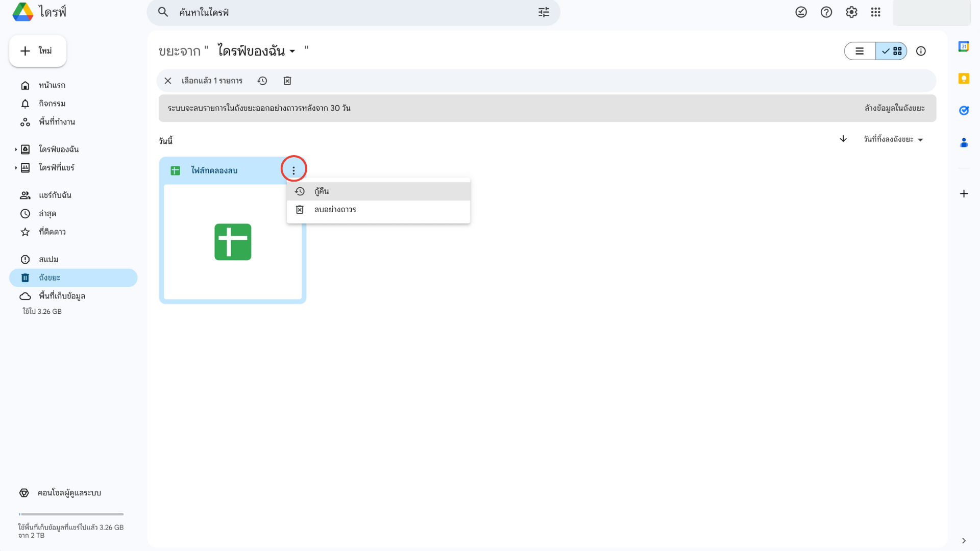This screenshot has height=551, width=980.
Task: Click the plus get add-ons icon
Action: tap(964, 193)
